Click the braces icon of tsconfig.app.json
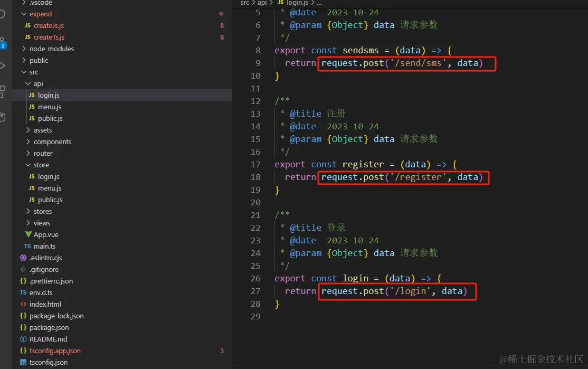This screenshot has height=369, width=588. (23, 351)
